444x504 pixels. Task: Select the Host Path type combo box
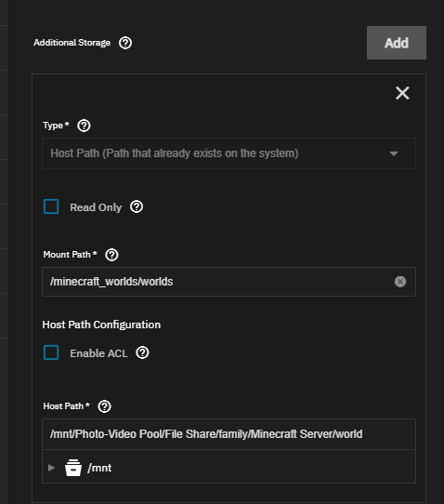229,153
